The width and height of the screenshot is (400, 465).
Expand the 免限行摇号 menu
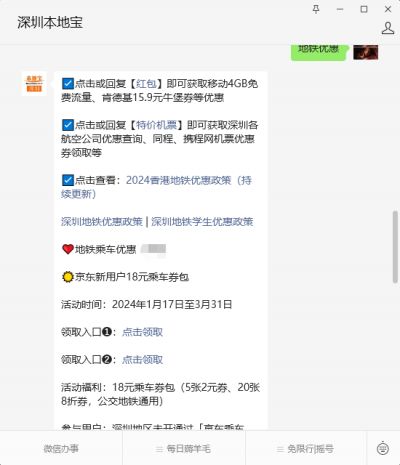tap(306, 449)
